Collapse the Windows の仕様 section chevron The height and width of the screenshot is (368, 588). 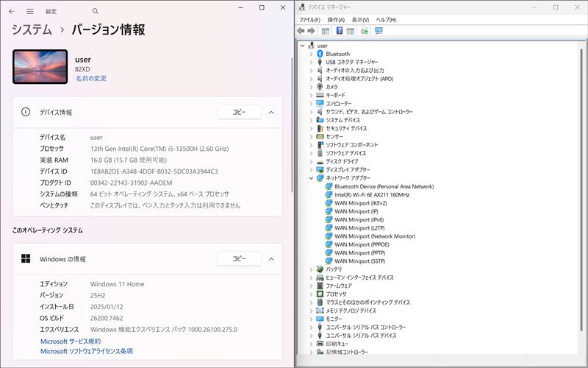point(271,259)
